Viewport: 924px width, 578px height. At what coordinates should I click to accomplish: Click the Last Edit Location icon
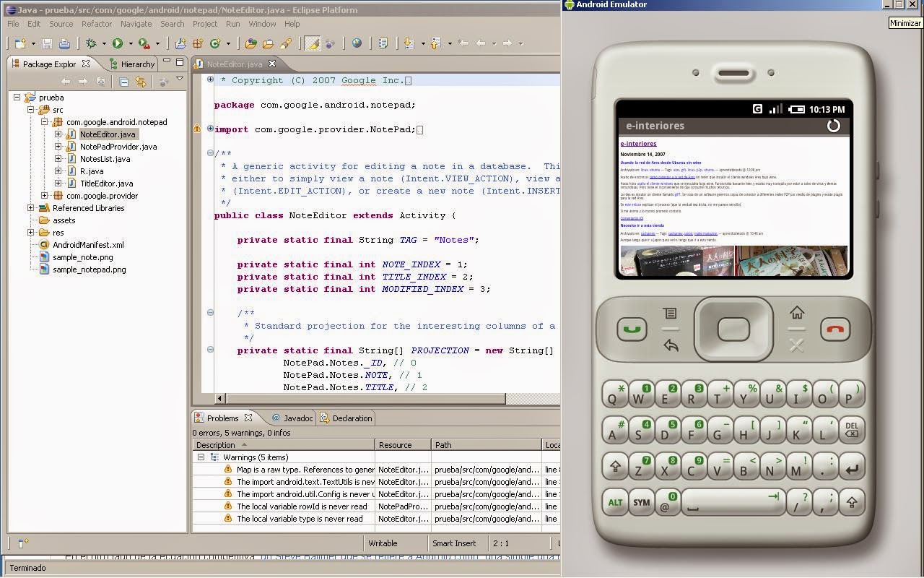click(463, 43)
